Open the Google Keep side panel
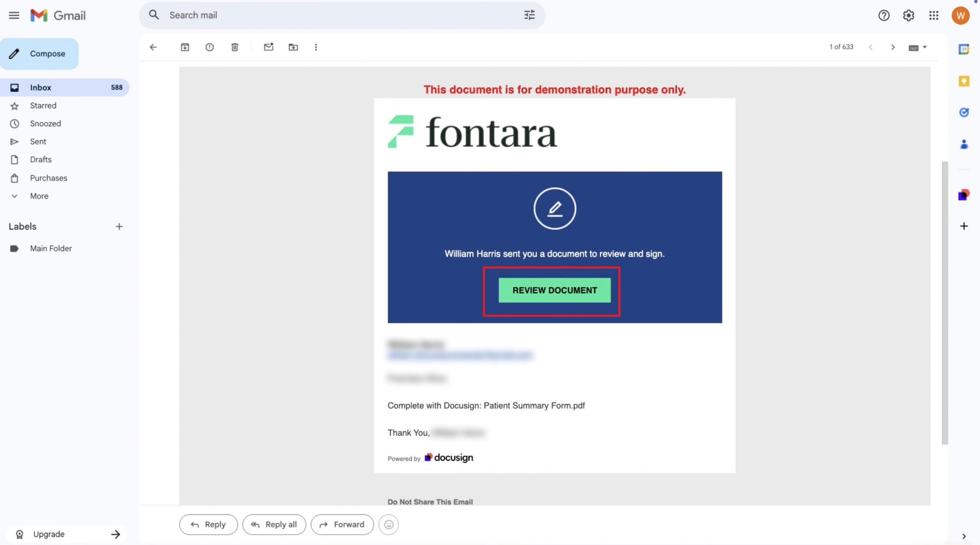 click(964, 81)
